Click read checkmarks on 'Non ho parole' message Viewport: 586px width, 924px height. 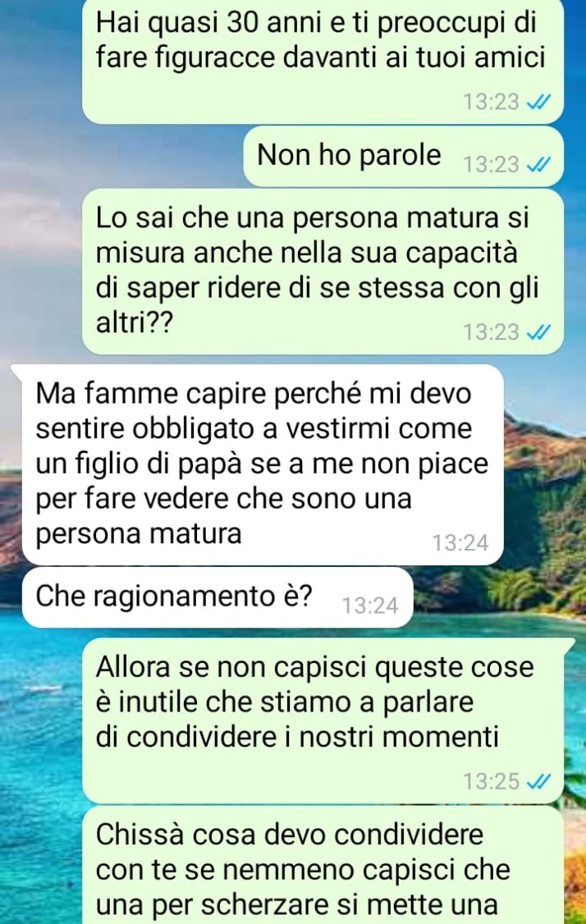tap(538, 165)
